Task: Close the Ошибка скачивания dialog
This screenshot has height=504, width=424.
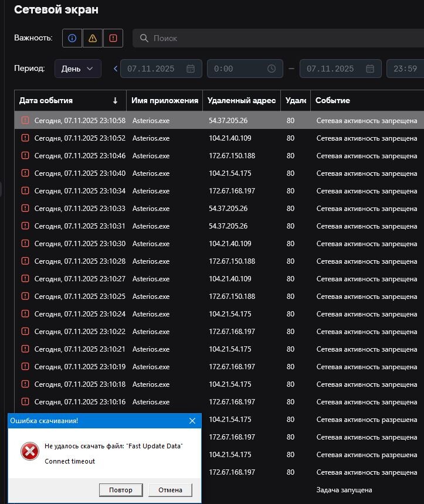Action: coord(192,421)
